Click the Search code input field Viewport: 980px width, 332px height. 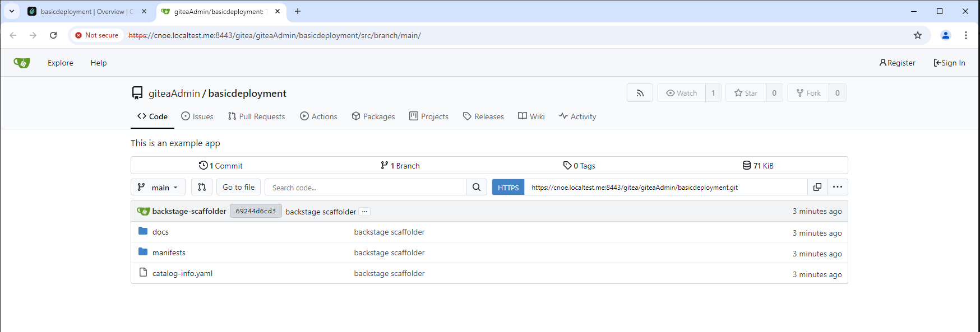point(366,188)
